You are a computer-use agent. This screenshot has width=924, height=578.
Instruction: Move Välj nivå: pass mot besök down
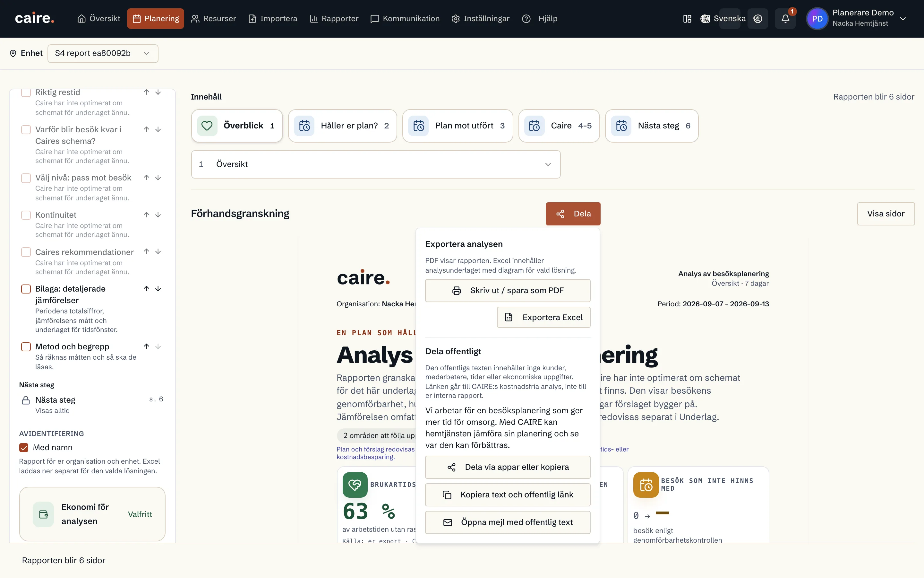point(158,178)
